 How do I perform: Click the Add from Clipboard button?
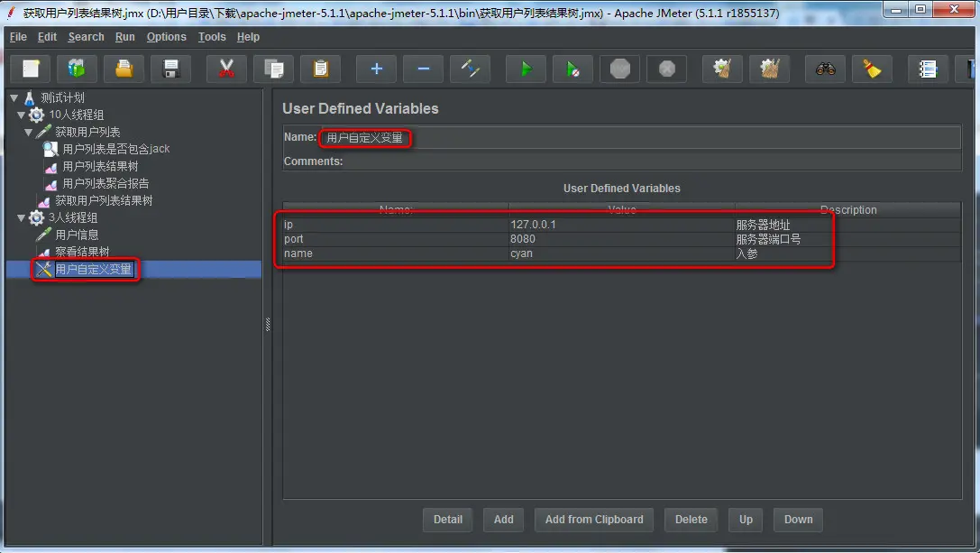(x=594, y=520)
